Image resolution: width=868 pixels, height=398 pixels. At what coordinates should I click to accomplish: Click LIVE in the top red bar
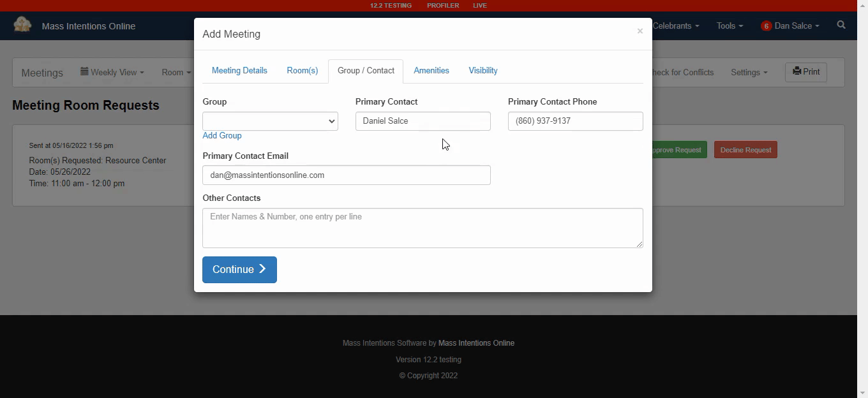click(480, 5)
